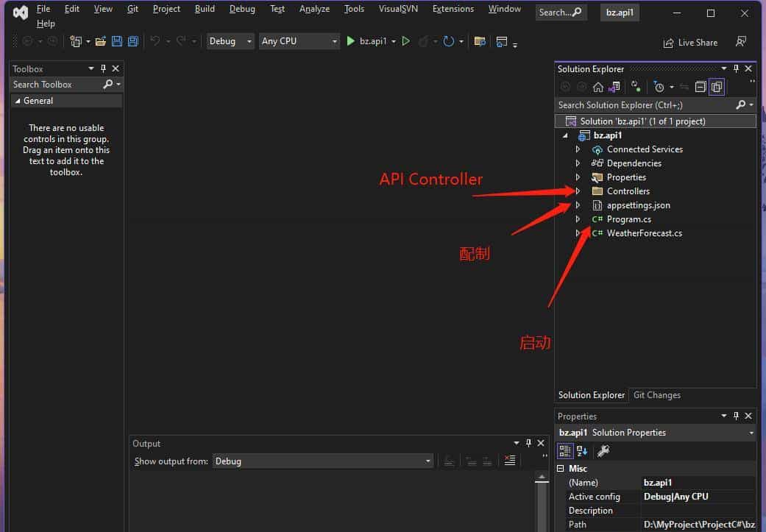Collapse the bz.api1 project node
766x532 pixels.
click(x=566, y=135)
